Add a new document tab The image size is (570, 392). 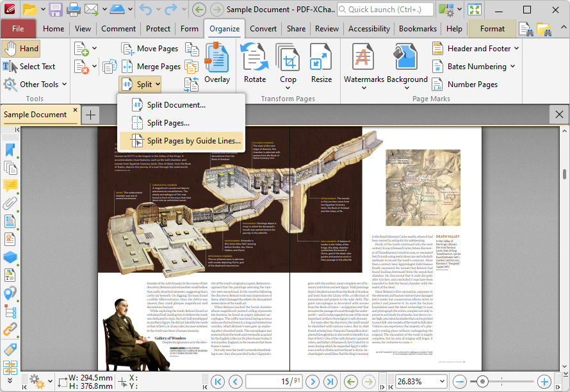click(90, 115)
